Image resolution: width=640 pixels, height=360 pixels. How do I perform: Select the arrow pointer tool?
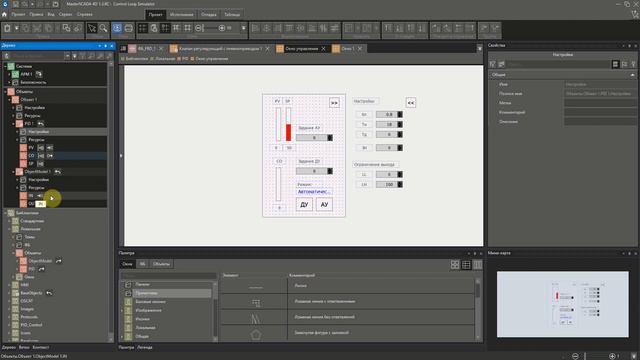92,28
